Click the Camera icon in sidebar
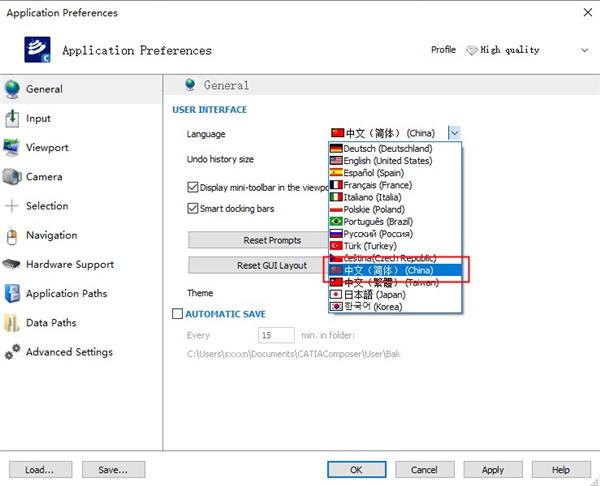Viewport: 600px width, 486px height. pos(12,177)
